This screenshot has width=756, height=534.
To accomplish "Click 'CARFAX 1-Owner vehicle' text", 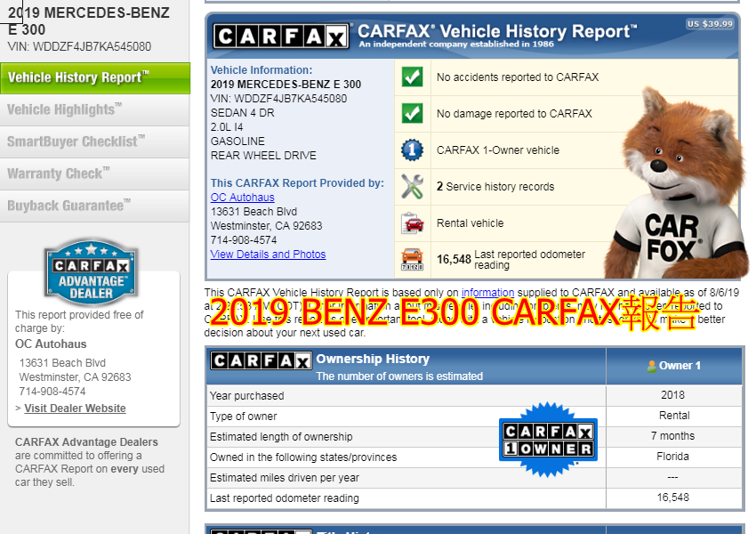I will click(x=498, y=150).
